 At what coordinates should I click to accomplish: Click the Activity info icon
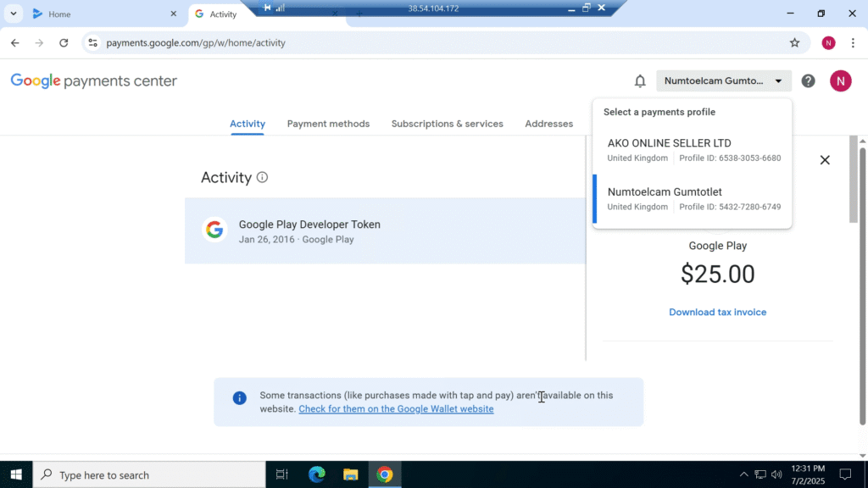pyautogui.click(x=263, y=177)
